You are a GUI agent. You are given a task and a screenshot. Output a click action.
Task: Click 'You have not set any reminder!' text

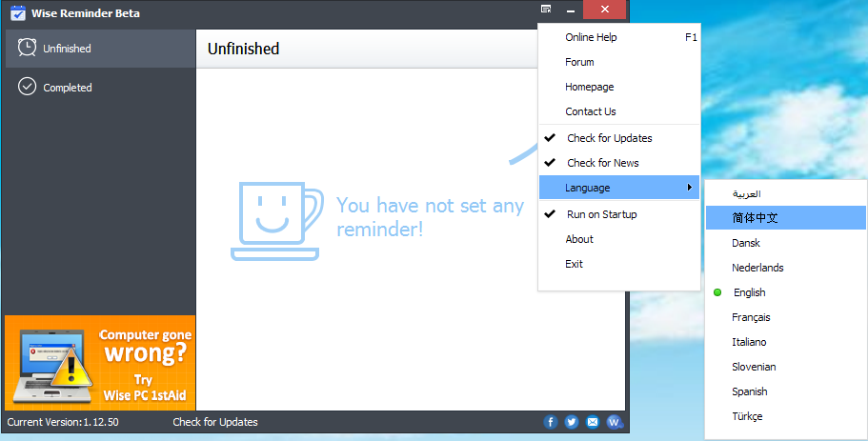(430, 217)
